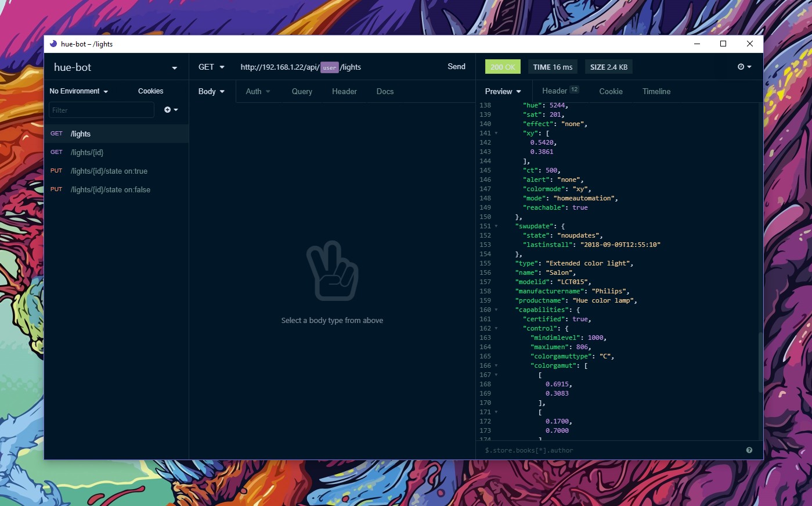The height and width of the screenshot is (506, 812).
Task: Open the Preview mode dropdown
Action: [503, 91]
